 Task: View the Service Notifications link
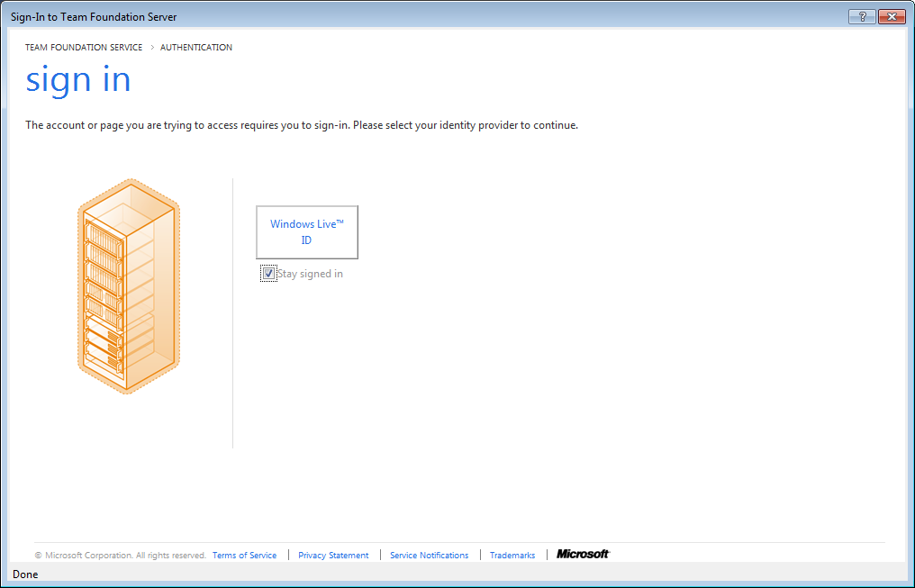click(429, 556)
